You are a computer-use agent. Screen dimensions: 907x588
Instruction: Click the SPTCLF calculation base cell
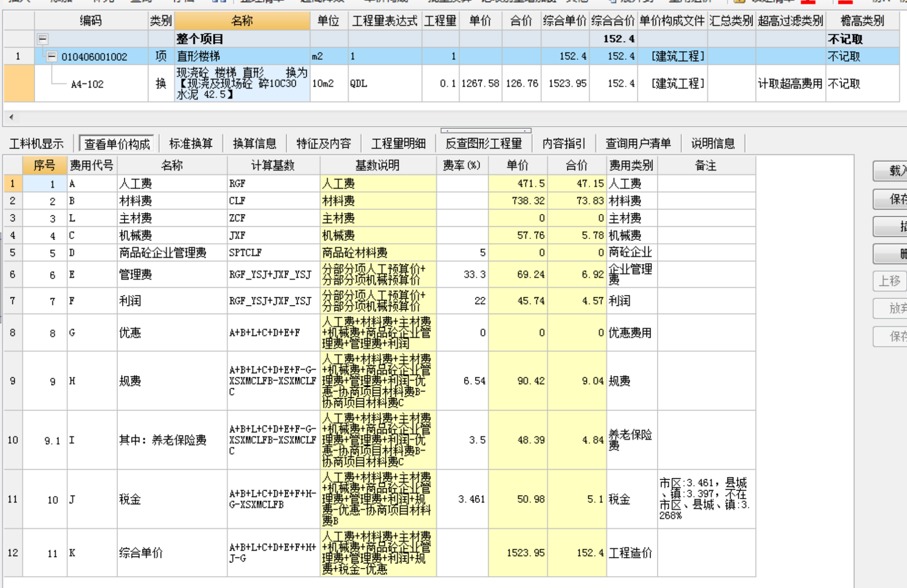[273, 252]
